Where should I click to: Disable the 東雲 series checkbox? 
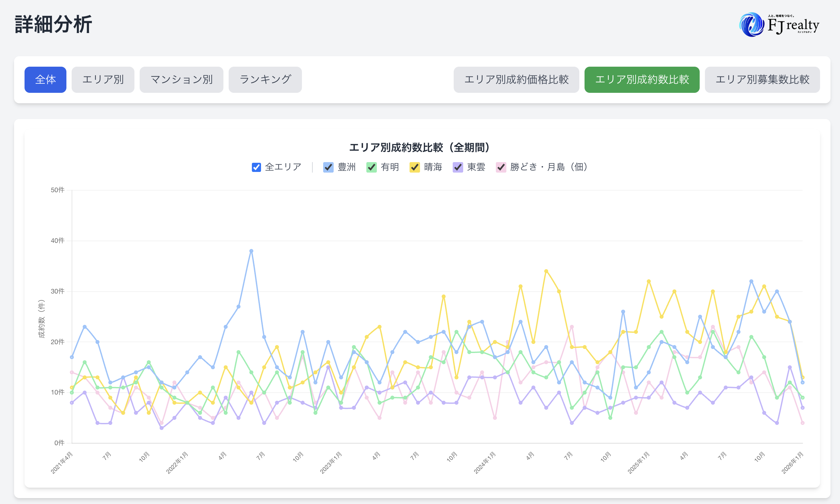point(458,167)
